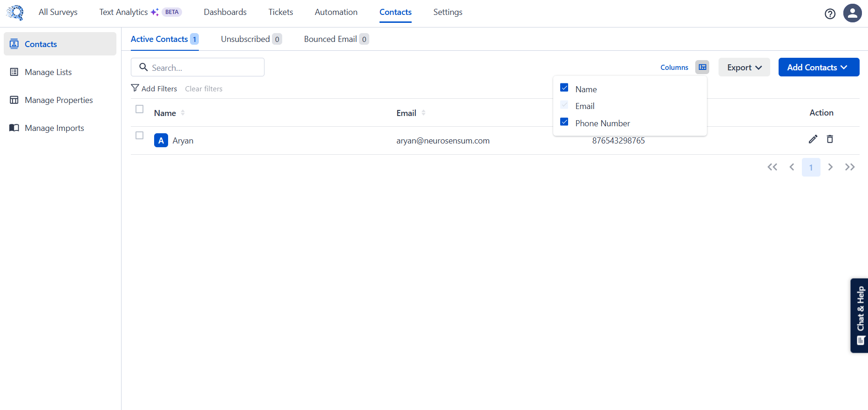Open the help question mark icon
868x410 pixels.
pyautogui.click(x=830, y=14)
